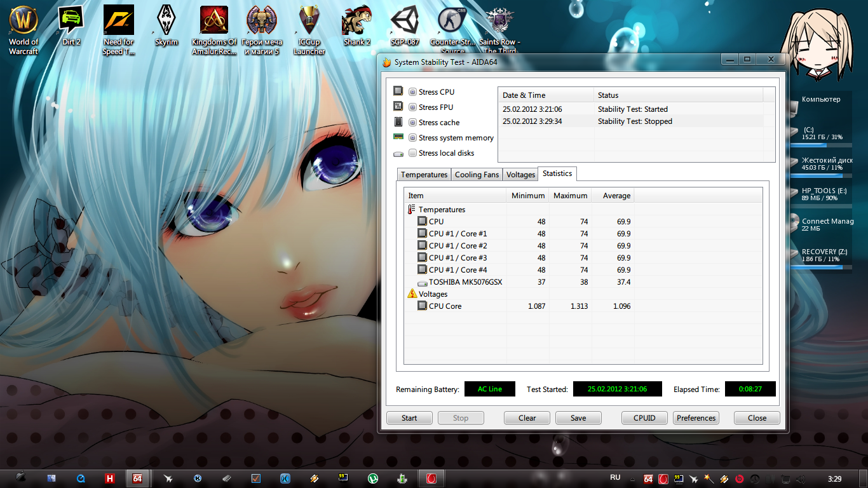
Task: Enable Stress system memory checkbox
Action: [x=413, y=138]
